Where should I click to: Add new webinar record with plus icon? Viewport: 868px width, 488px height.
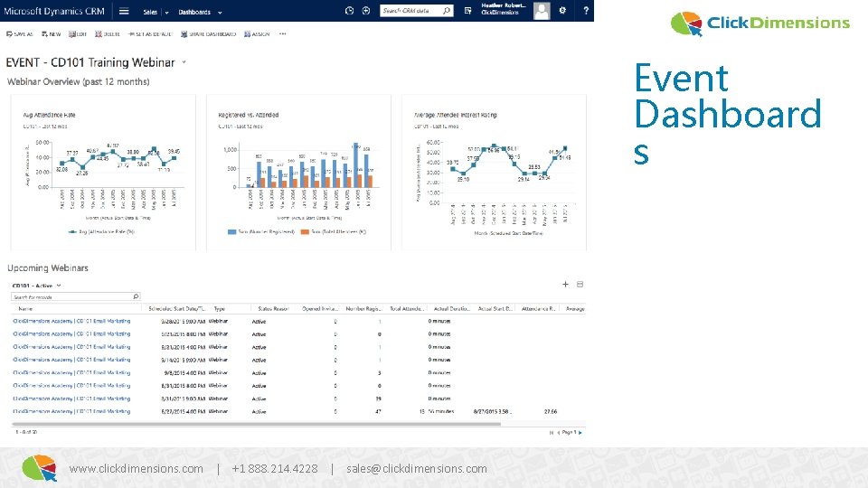pos(565,284)
